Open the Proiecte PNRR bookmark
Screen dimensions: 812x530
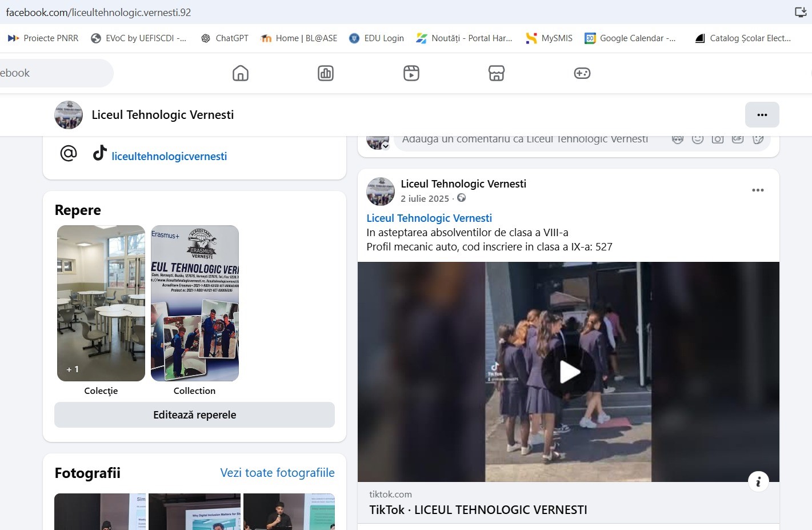tap(43, 38)
